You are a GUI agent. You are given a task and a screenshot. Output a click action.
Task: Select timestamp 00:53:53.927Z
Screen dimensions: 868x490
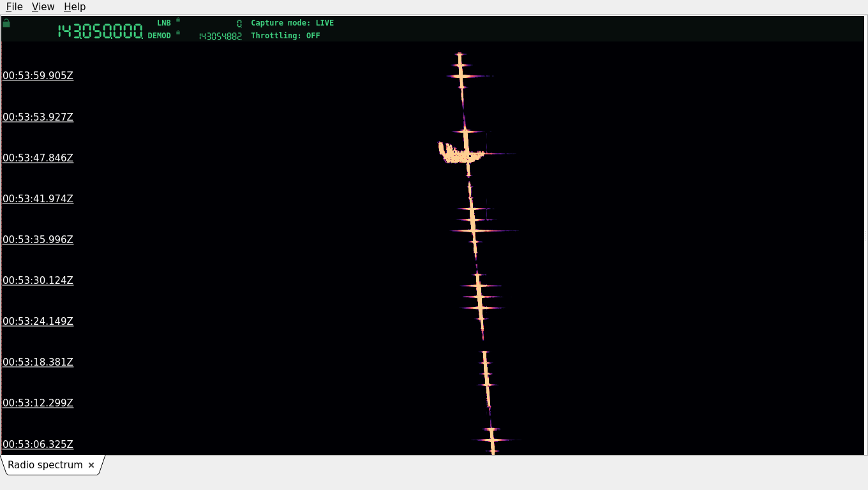[x=38, y=117]
